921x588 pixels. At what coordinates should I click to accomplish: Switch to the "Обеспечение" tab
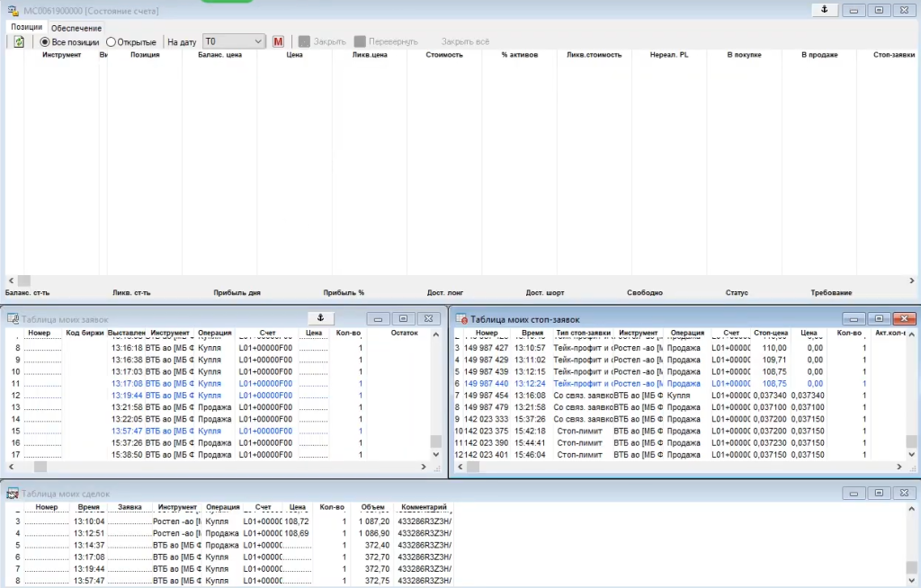76,28
